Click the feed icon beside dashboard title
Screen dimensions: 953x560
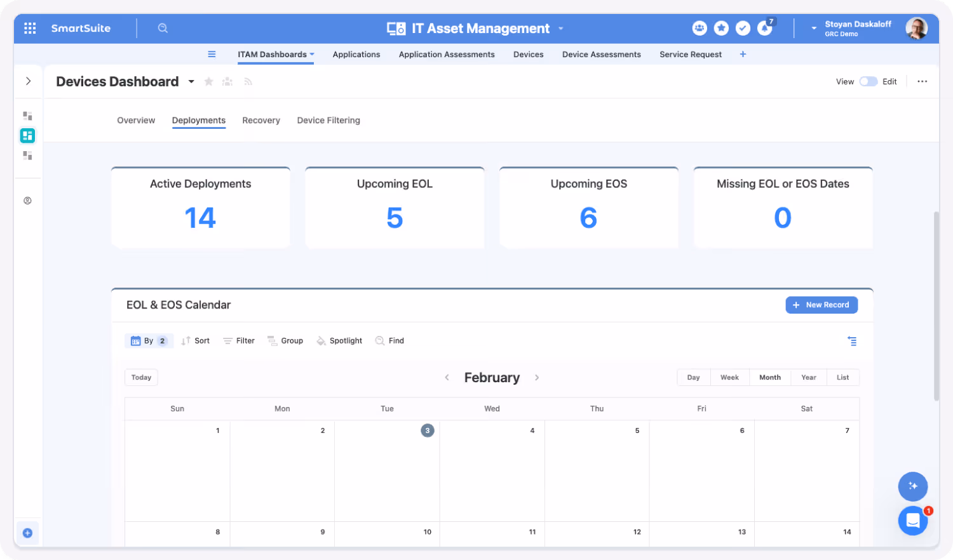248,82
